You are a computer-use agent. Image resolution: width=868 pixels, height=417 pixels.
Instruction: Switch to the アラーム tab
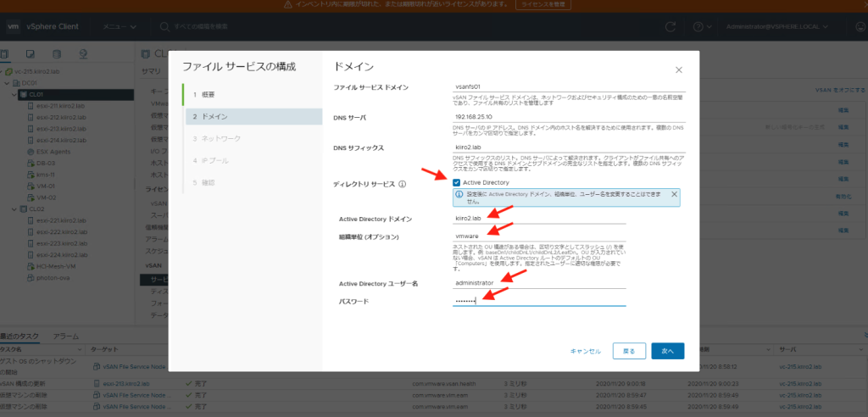point(66,336)
